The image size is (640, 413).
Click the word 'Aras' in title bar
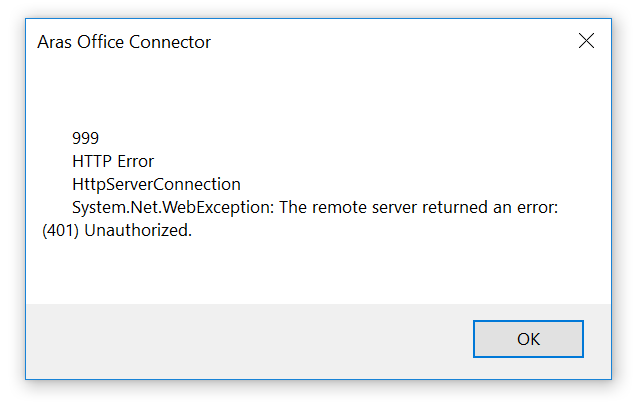pos(55,42)
